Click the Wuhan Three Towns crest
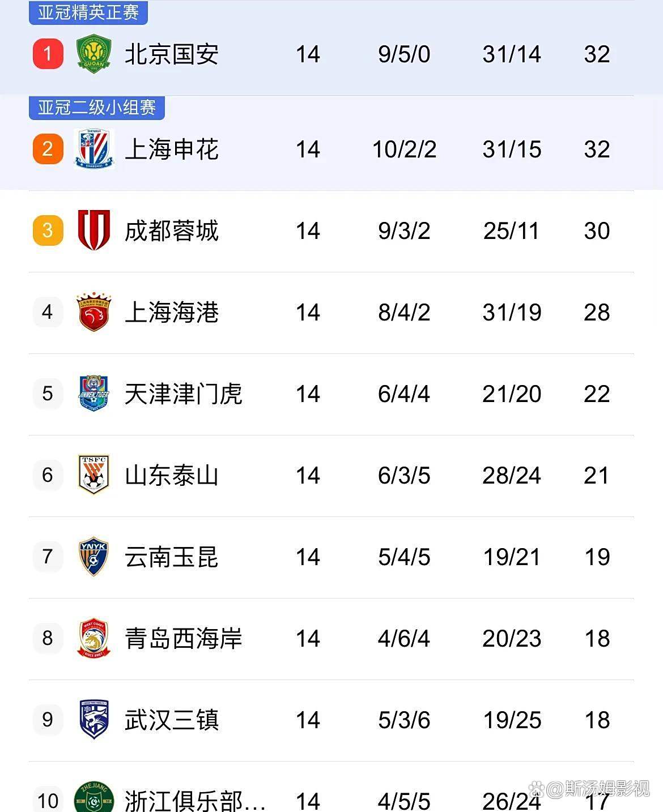The image size is (663, 812). 93,719
